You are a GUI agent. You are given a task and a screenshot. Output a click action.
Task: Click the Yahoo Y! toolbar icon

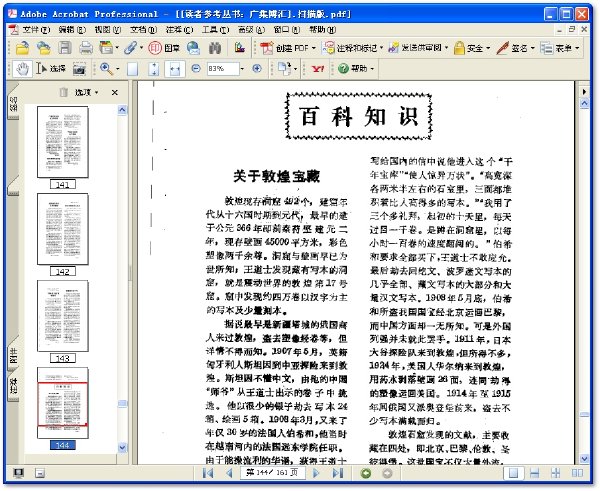(317, 69)
